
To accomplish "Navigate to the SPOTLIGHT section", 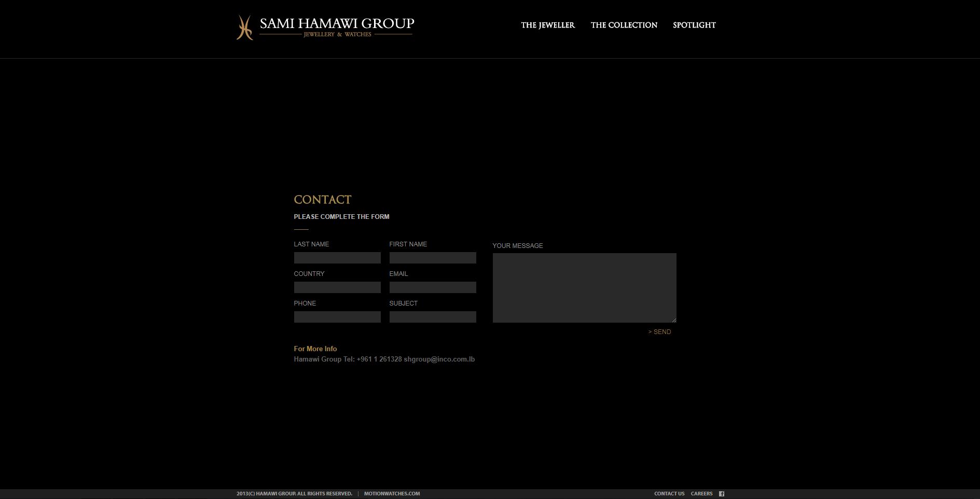I will pyautogui.click(x=694, y=25).
